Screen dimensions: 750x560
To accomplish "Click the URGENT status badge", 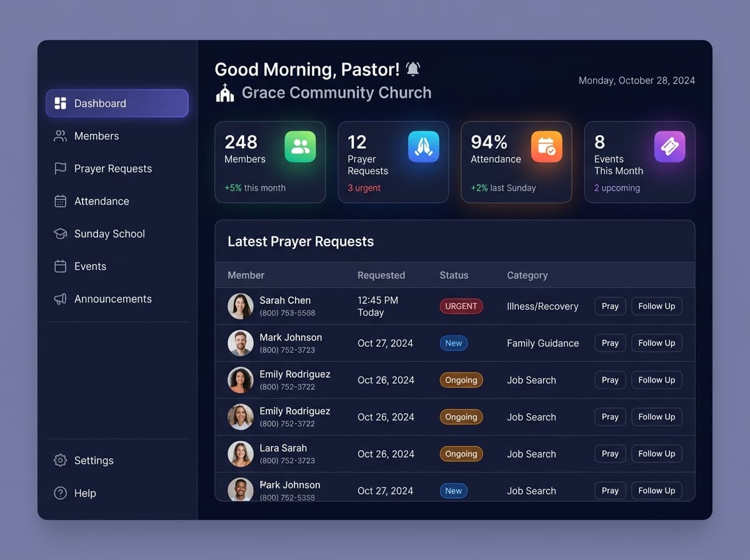I will (x=461, y=306).
